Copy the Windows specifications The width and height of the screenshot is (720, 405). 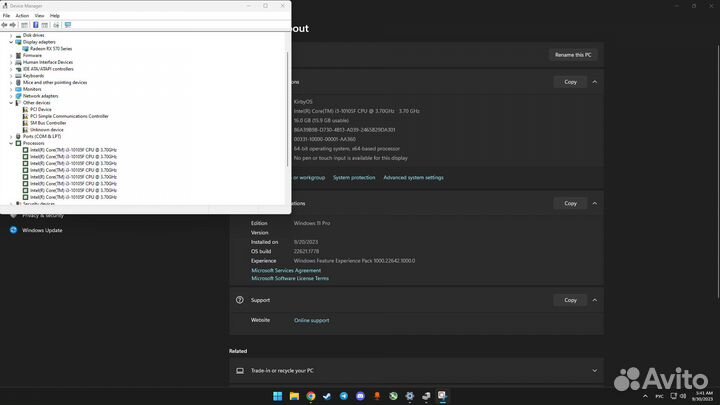tap(570, 203)
